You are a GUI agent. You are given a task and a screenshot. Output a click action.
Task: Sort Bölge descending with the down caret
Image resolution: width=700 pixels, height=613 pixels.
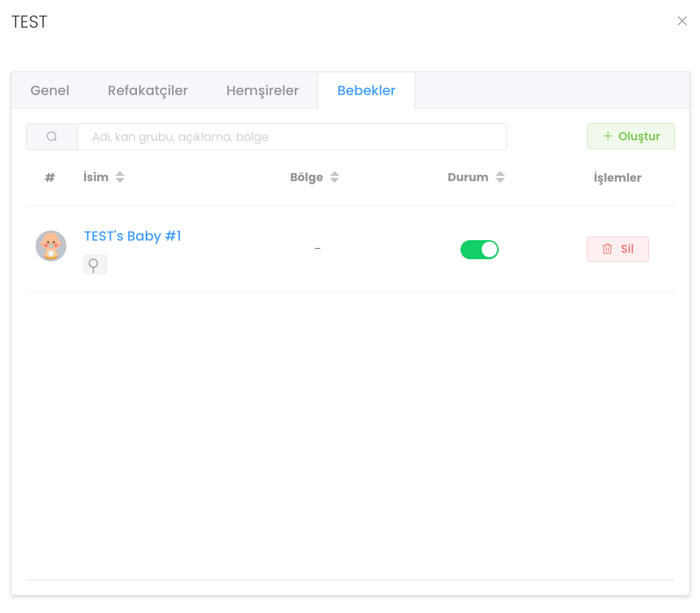pyautogui.click(x=335, y=181)
